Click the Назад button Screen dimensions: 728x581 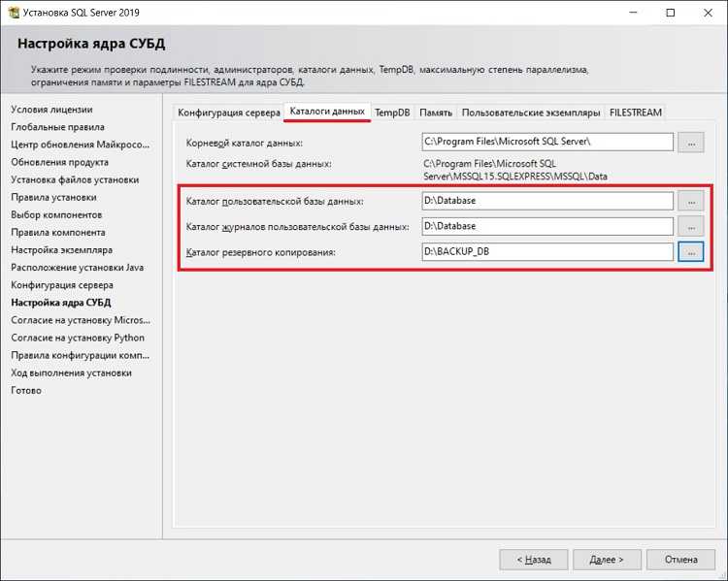[x=533, y=560]
